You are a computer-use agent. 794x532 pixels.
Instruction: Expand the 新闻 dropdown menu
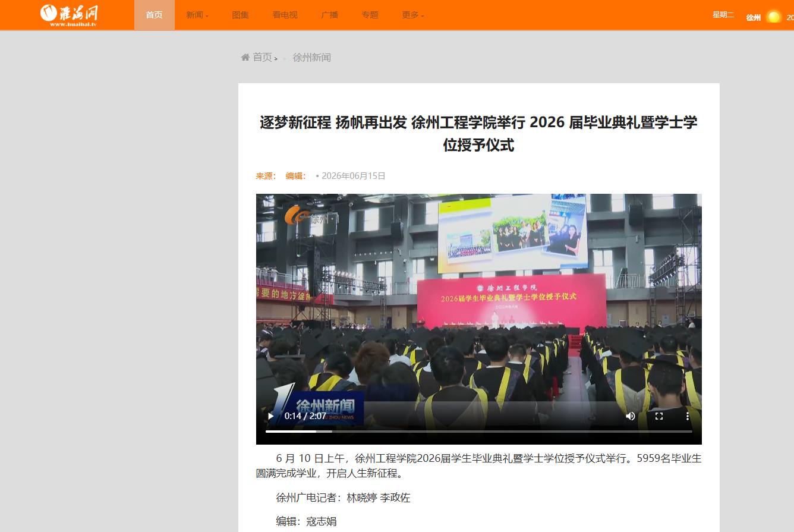(x=197, y=15)
